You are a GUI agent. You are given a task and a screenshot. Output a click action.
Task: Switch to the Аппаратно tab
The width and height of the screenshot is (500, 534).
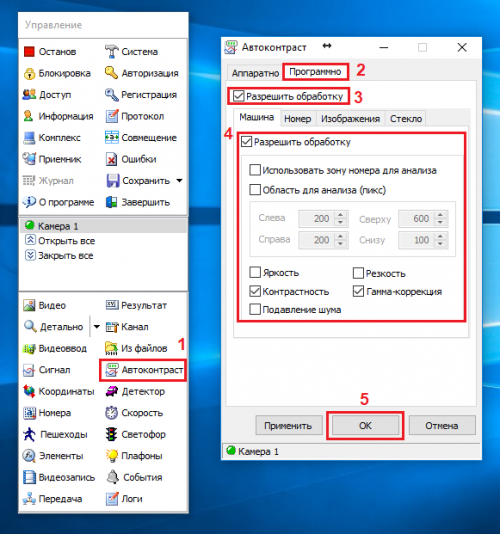coord(255,73)
